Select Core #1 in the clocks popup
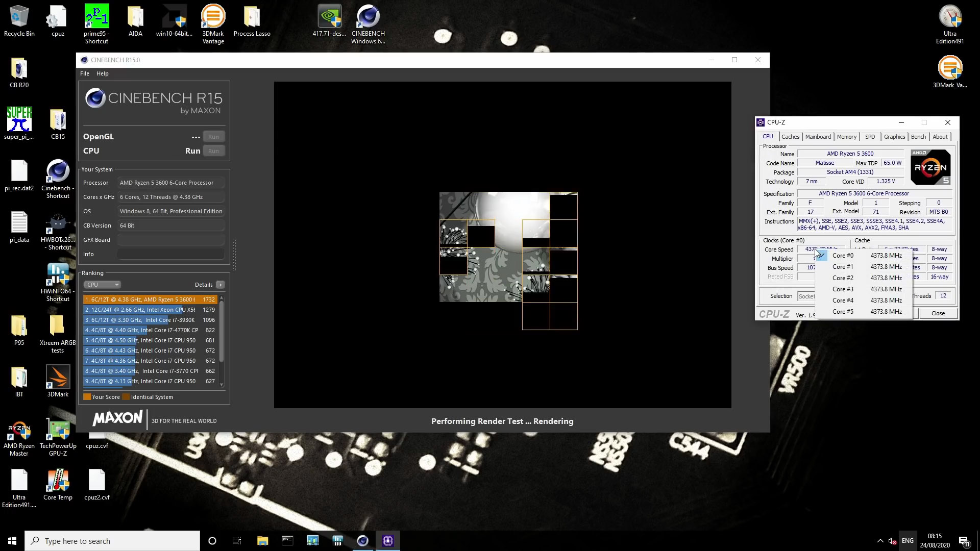The image size is (980, 551). coord(864,267)
